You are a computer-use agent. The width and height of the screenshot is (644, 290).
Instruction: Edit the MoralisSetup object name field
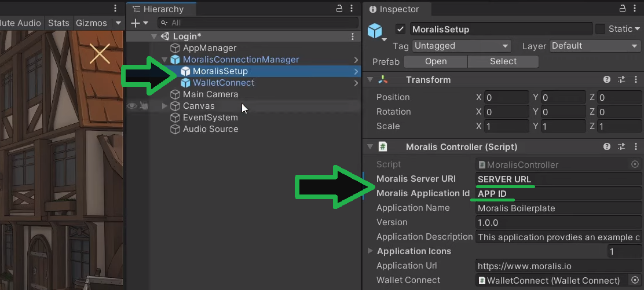[500, 29]
